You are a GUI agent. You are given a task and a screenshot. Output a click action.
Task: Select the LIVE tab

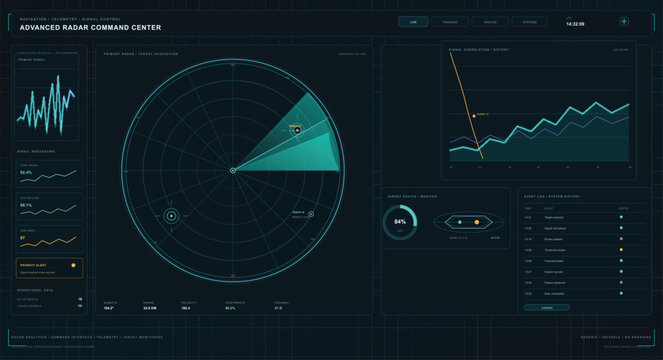click(413, 22)
